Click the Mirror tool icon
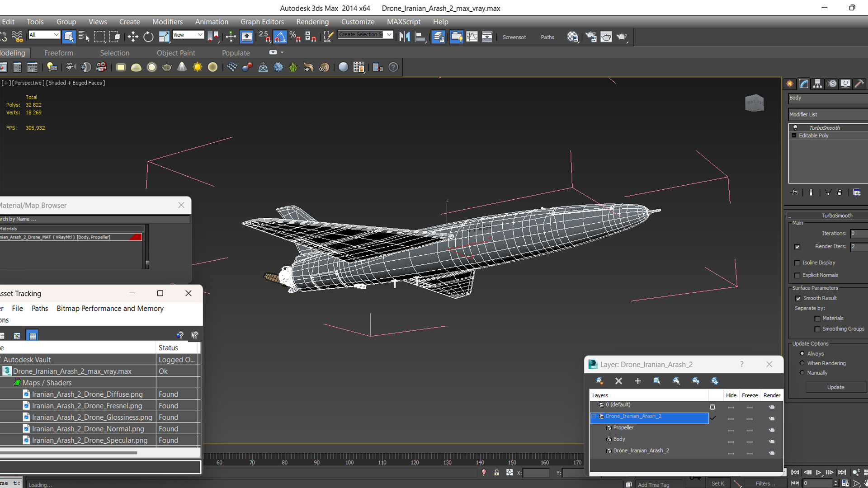The image size is (868, 488). pos(405,37)
